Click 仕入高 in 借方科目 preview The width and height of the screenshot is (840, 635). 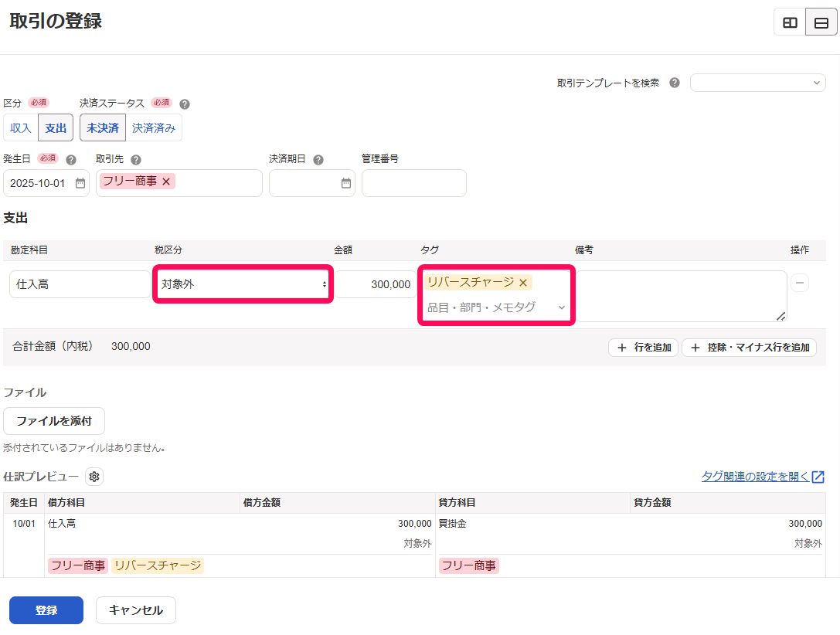62,524
